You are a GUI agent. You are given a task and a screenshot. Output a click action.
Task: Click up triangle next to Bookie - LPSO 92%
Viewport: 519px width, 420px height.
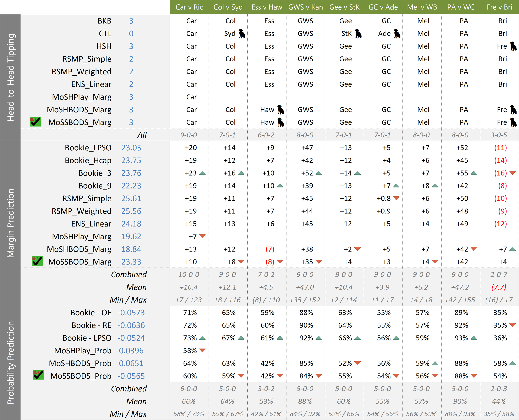319,338
